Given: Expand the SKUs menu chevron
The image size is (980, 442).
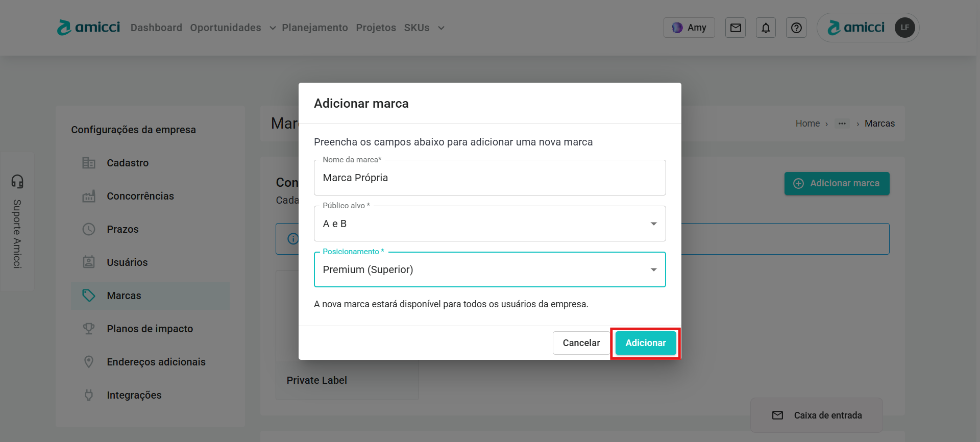Looking at the screenshot, I should tap(441, 28).
